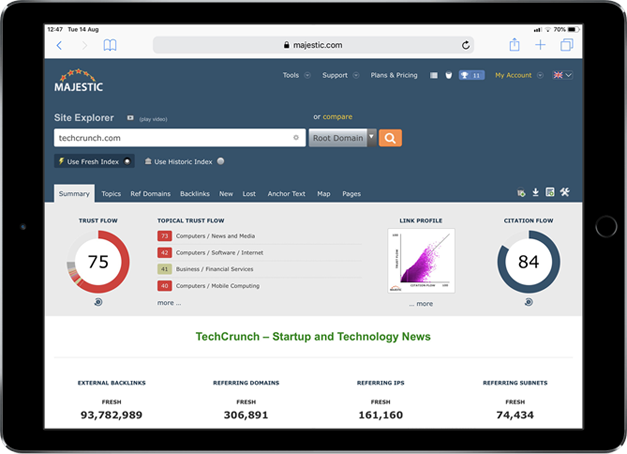Screen dimensions: 627x454
Task: Open the Safari bookmarks book icon
Action: [x=110, y=45]
